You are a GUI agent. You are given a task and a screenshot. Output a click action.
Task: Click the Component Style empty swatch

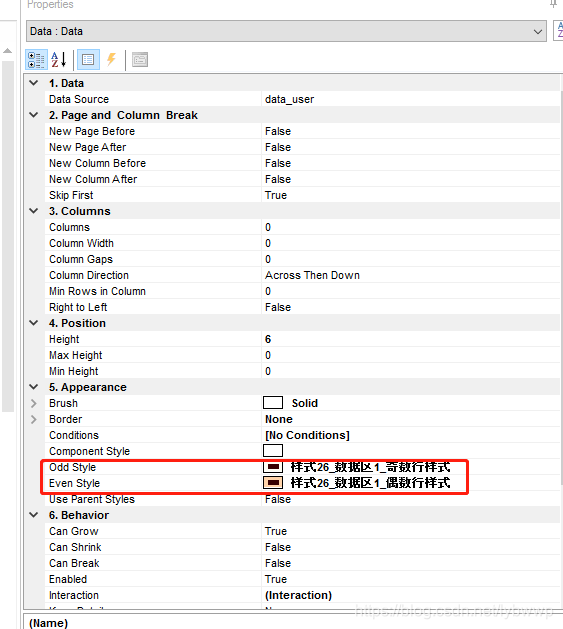pos(273,451)
